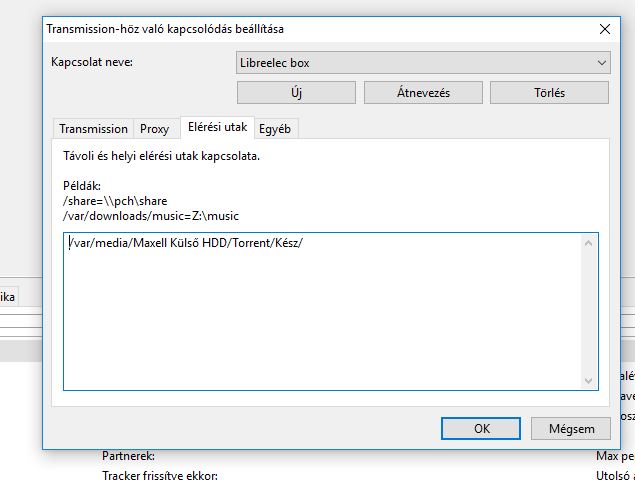Click the Törlés button

pos(549,93)
